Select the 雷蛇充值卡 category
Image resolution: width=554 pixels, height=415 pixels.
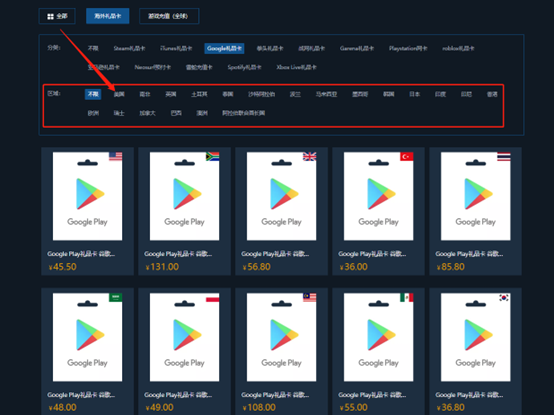click(199, 67)
